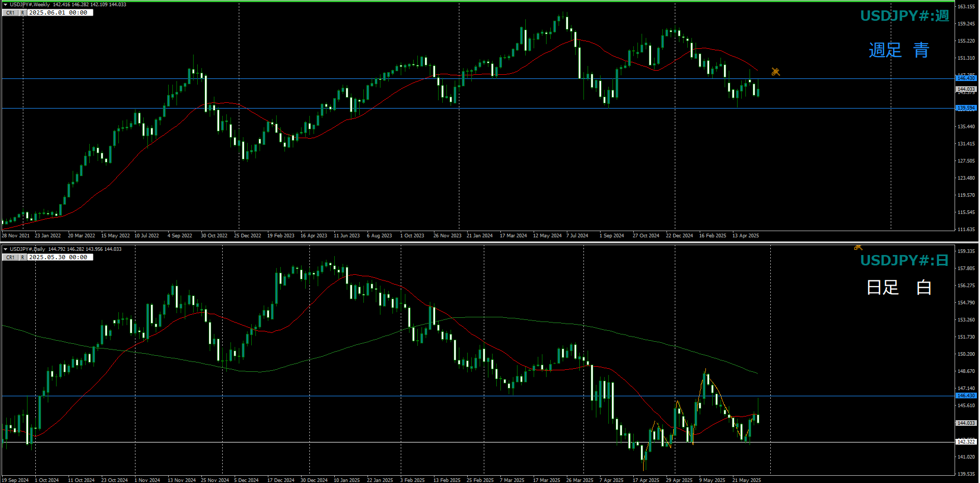Click the 25 Dec 2022 label on the Weekly time axis
The width and height of the screenshot is (980, 483).
pos(248,236)
